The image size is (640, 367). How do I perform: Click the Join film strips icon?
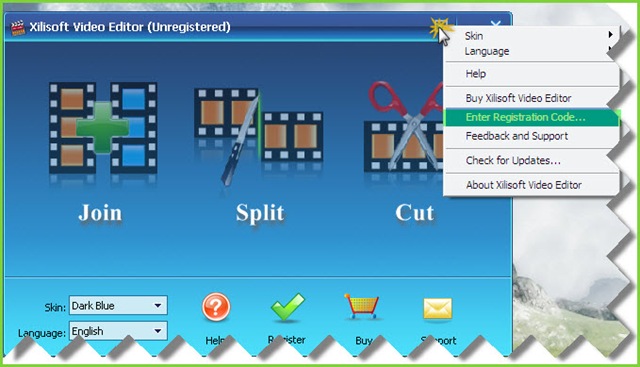[x=103, y=128]
